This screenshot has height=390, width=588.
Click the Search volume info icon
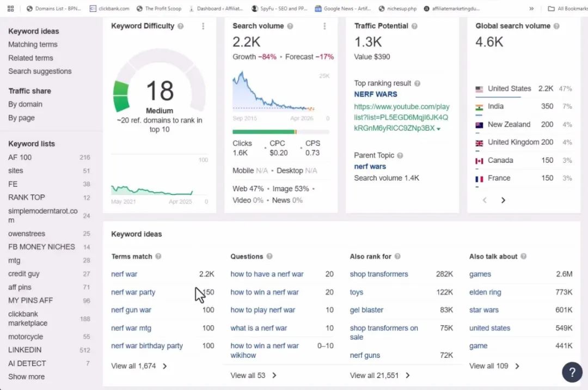point(290,26)
